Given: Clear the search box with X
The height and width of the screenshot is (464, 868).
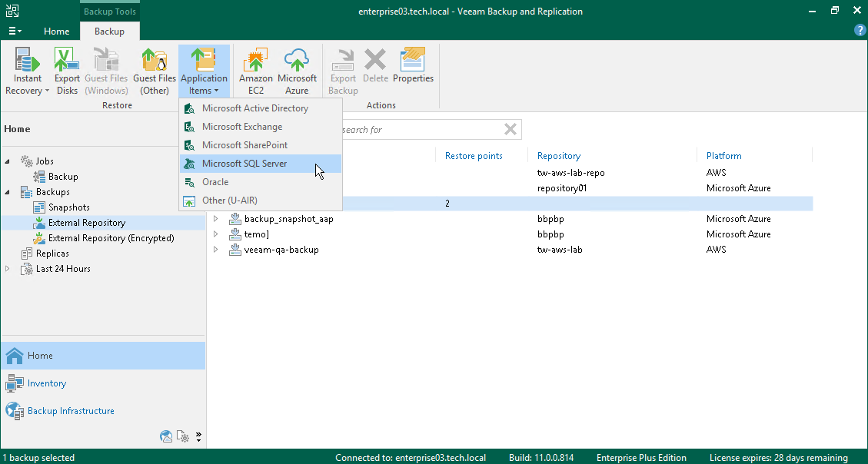Looking at the screenshot, I should click(x=510, y=129).
